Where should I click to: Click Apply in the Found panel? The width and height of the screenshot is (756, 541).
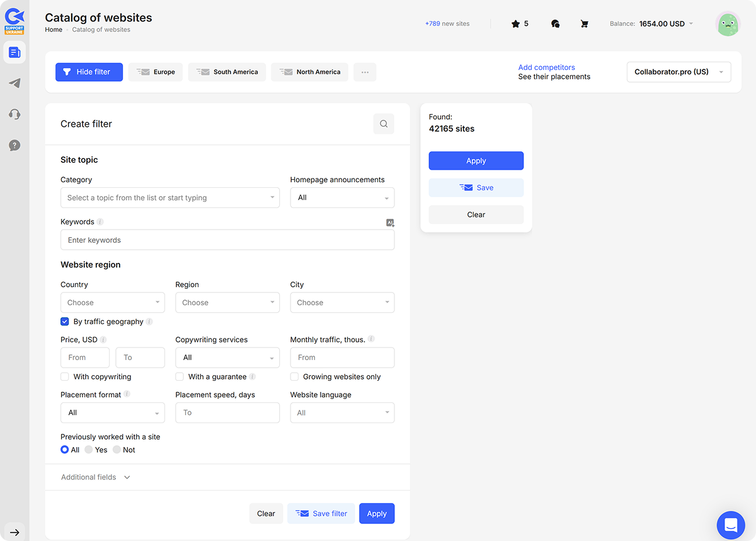476,161
